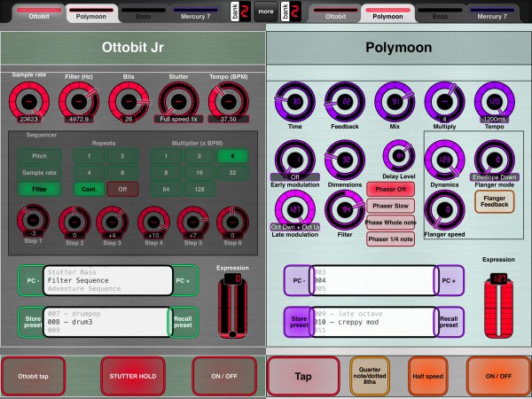Image resolution: width=532 pixels, height=399 pixels.
Task: Click the Early modulation knob
Action: (295, 160)
